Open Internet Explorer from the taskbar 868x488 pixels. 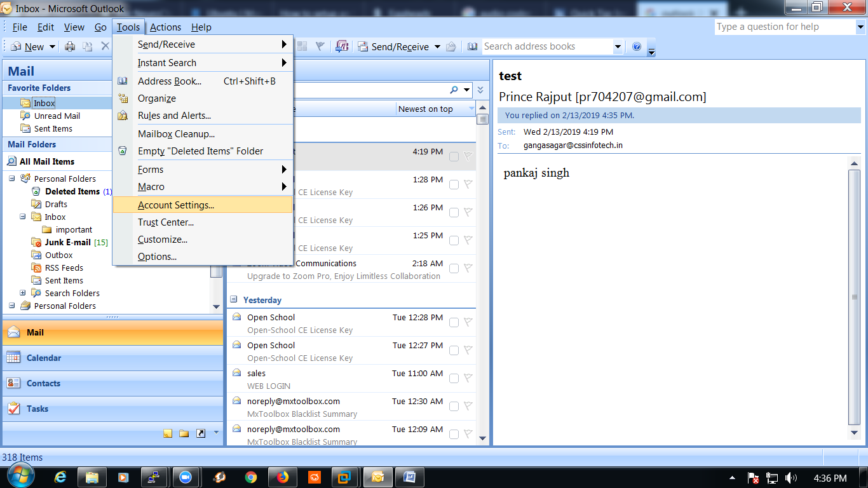coord(61,477)
